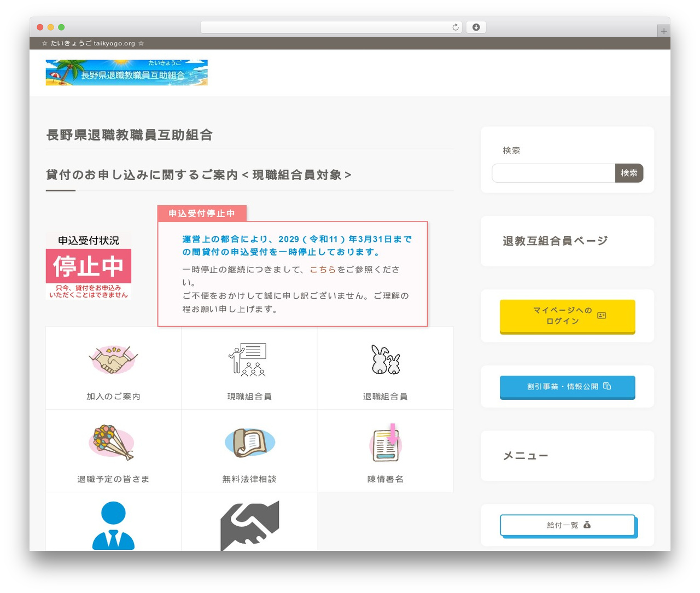Click the メニュー sidebar heading
Screen dimensions: 700x593
pyautogui.click(x=526, y=456)
